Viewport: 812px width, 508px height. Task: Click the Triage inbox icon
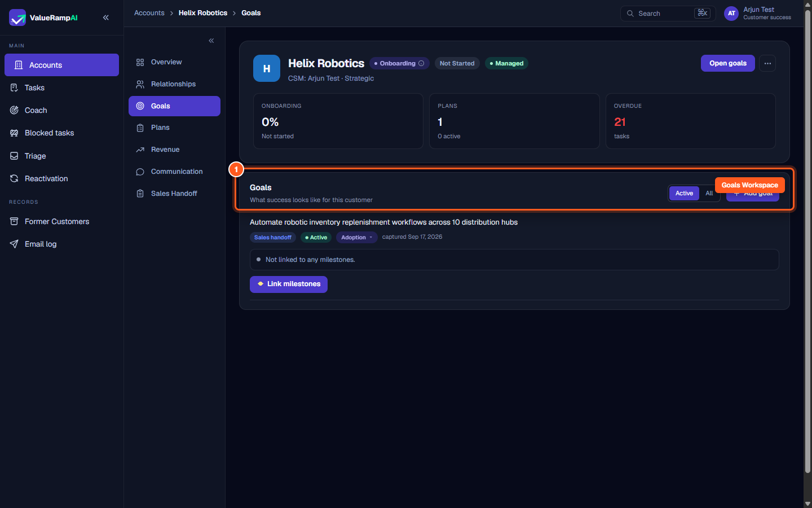click(14, 156)
